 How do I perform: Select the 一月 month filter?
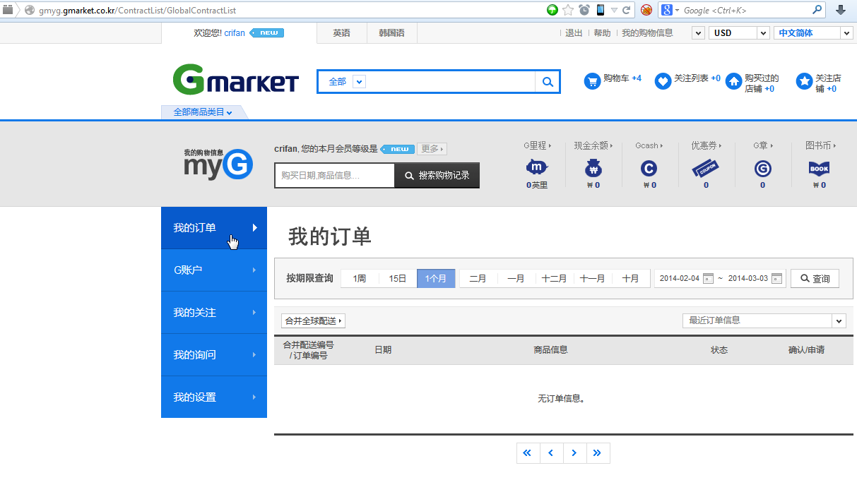pos(516,278)
